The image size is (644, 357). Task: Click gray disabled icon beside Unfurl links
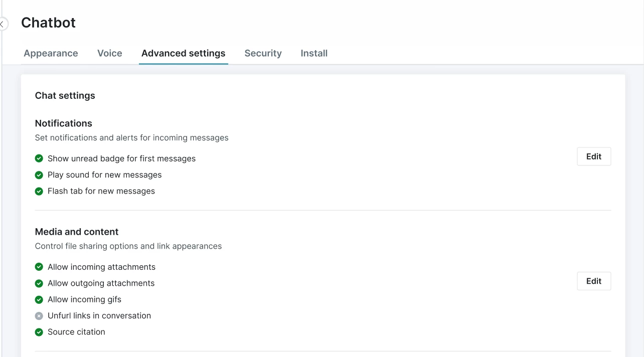tap(39, 316)
